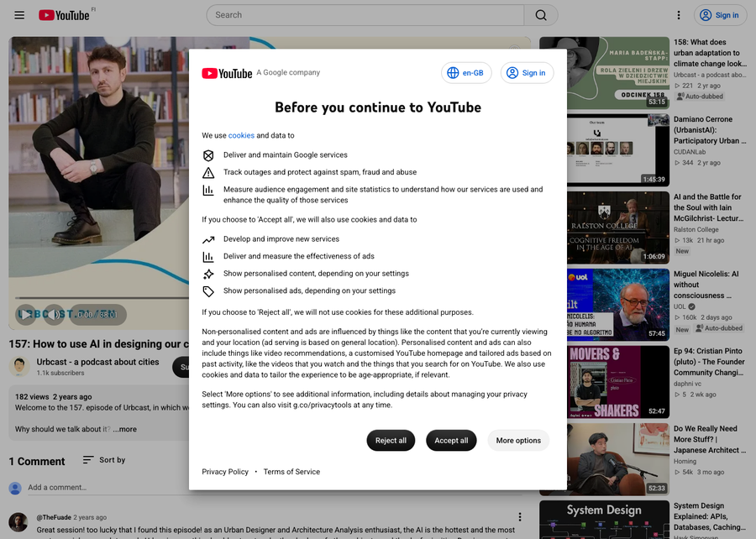Open title 'Miguel Nicolelis: AI without consciousness'
This screenshot has width=756, height=539.
coord(706,285)
